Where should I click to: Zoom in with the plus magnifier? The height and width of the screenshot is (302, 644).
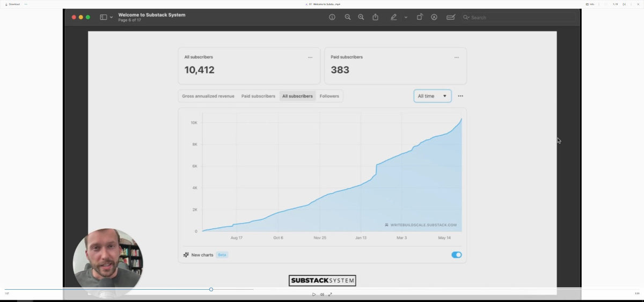coord(361,17)
